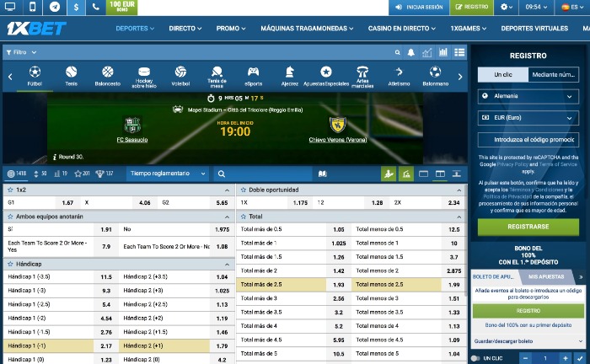This screenshot has height=364, width=590.
Task: Confirm one-click amount checkmark
Action: (x=580, y=358)
